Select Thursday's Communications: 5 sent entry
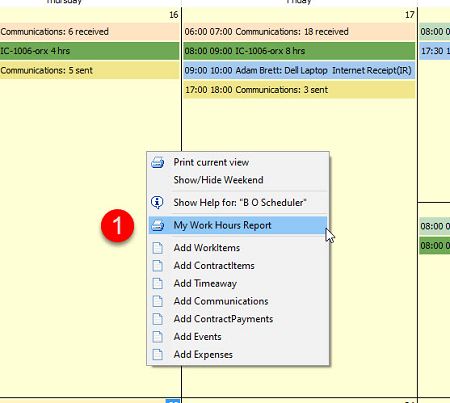The height and width of the screenshot is (403, 450). pyautogui.click(x=90, y=70)
